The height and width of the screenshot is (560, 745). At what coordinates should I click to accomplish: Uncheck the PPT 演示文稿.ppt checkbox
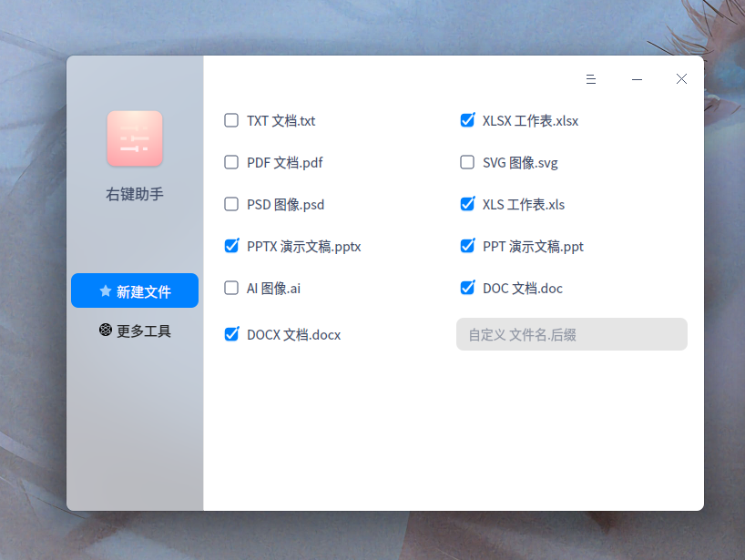pos(467,246)
